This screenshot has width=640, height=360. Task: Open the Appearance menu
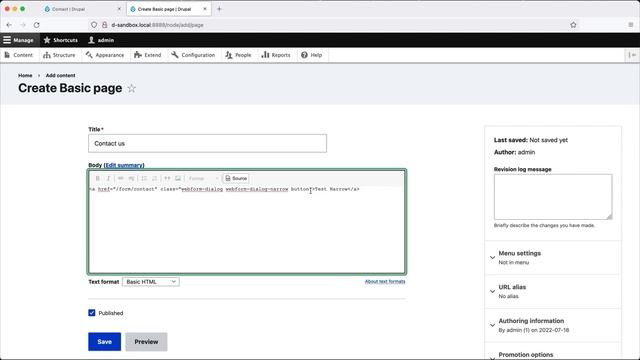click(x=105, y=55)
